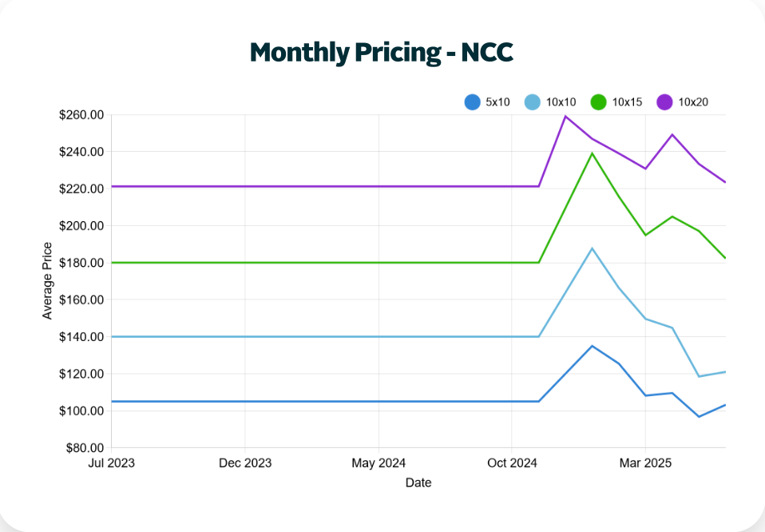Click the peak of the 10x10 line
The height and width of the screenshot is (532, 765).
[x=592, y=248]
